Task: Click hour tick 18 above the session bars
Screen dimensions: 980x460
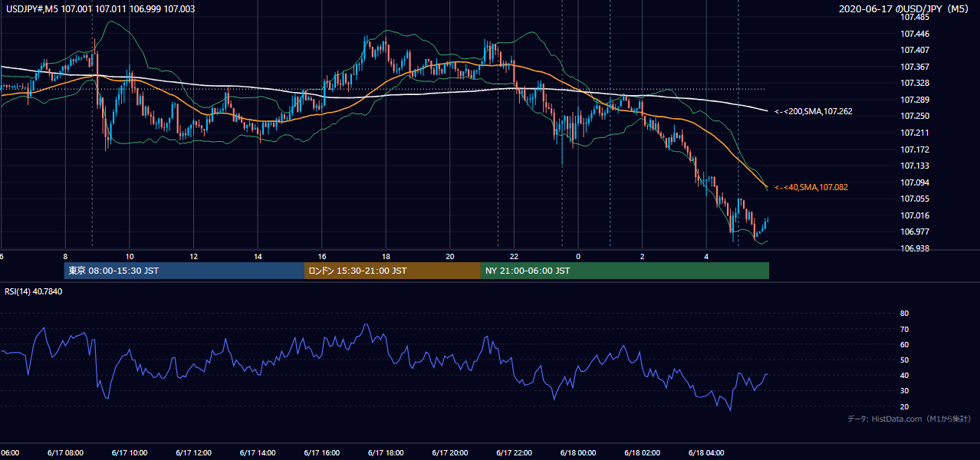Action: coord(386,257)
